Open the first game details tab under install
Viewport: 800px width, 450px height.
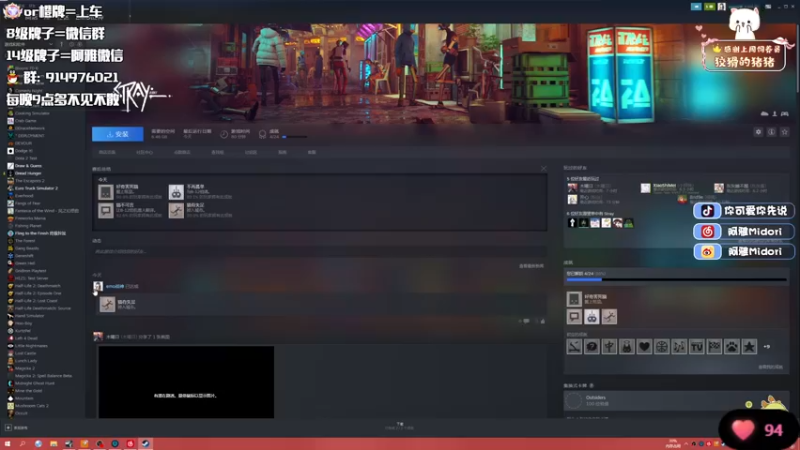pos(107,153)
